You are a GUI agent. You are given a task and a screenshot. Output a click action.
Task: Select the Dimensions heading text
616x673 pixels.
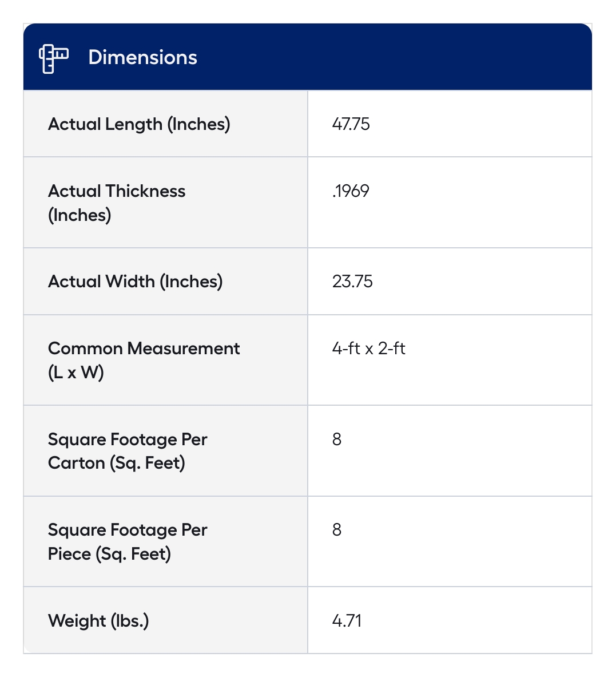point(142,58)
